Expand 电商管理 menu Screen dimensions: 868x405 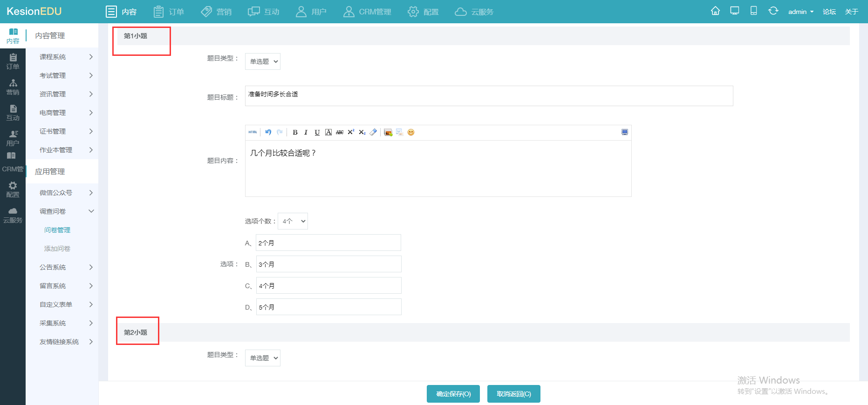click(x=62, y=113)
